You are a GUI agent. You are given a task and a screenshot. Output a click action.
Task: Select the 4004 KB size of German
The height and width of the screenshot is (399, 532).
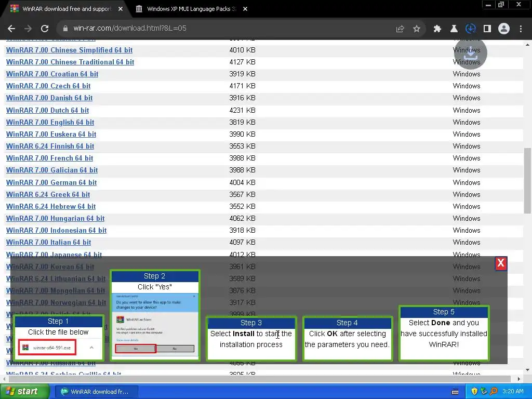tap(242, 182)
